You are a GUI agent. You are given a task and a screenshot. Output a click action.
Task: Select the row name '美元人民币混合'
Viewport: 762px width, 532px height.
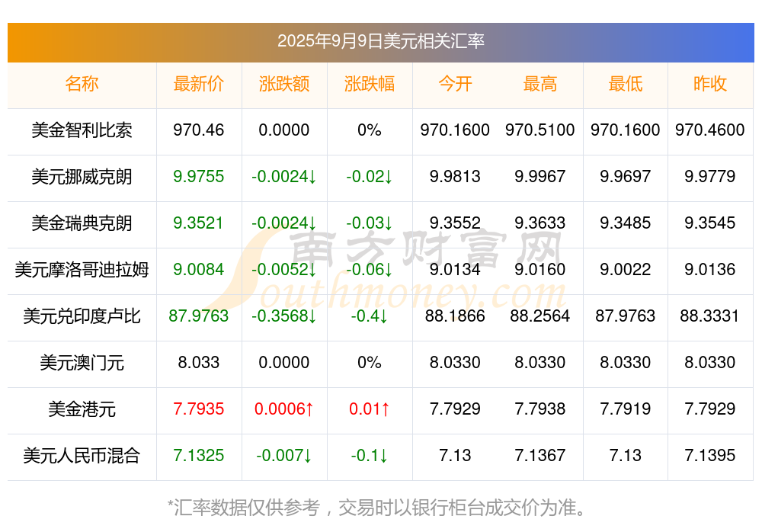coord(82,456)
